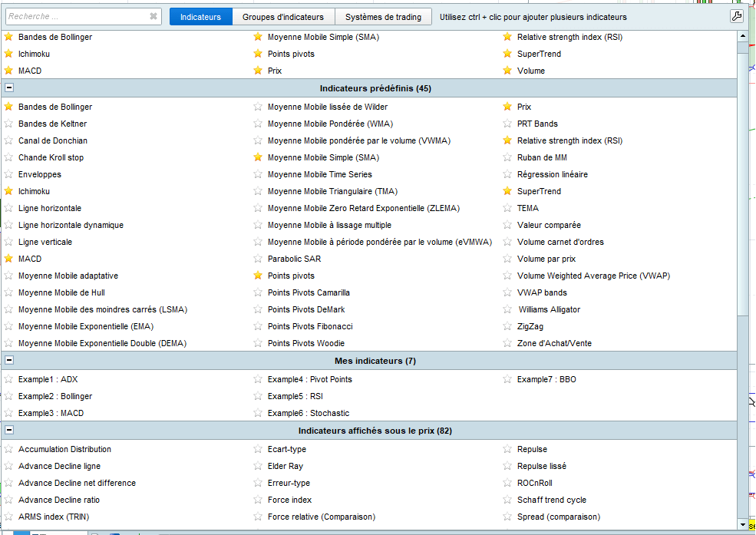Star the Schaff trend cycle indicator

[x=507, y=500]
